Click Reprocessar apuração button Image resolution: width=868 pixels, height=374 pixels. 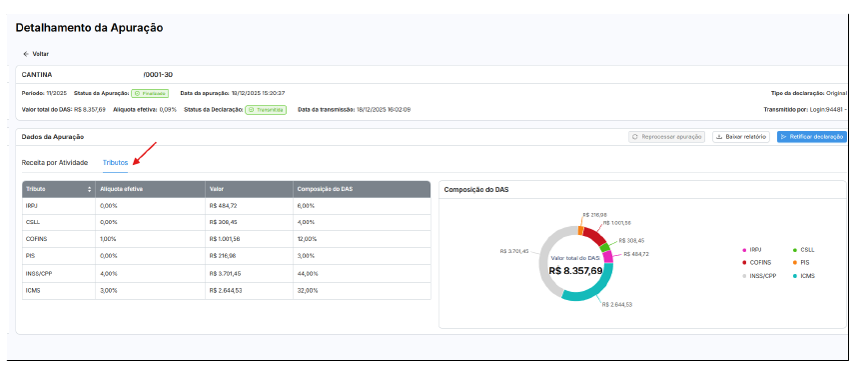[666, 137]
